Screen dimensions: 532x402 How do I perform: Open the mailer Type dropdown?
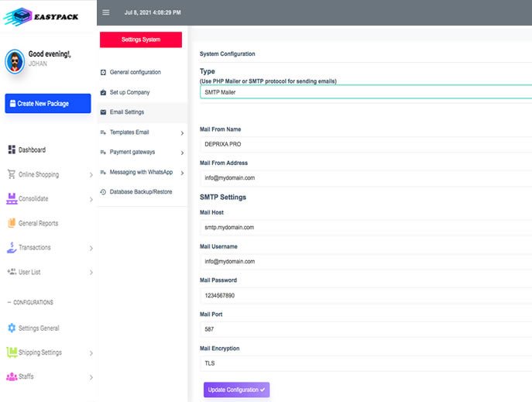[x=364, y=92]
